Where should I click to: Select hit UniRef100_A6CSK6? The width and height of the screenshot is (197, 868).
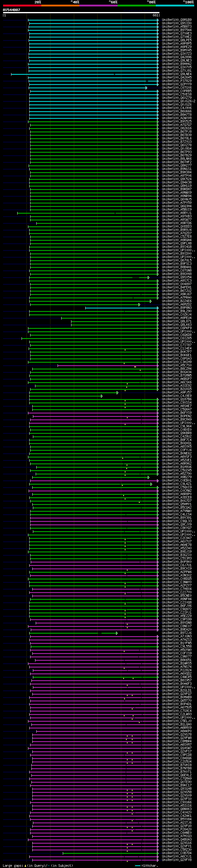[177, 382]
